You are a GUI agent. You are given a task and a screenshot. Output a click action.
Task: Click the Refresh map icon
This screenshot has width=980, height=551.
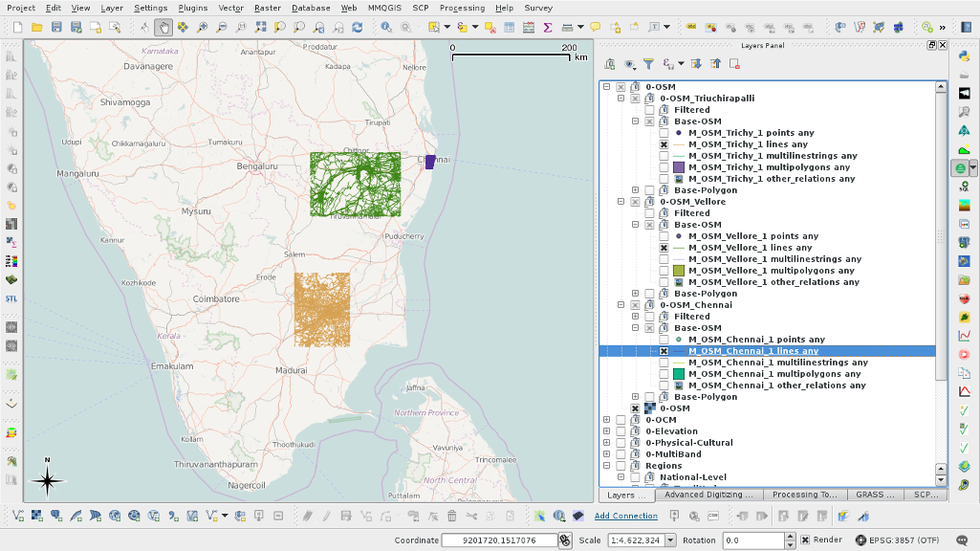(357, 28)
